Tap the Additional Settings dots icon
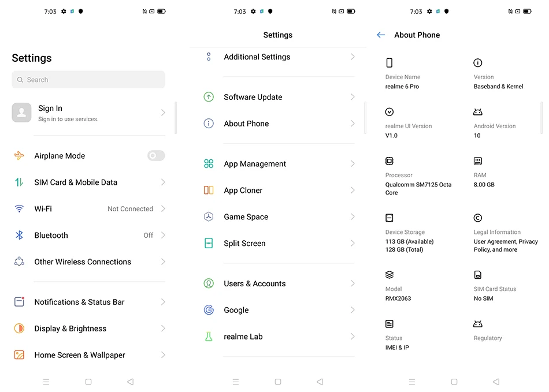 pos(209,57)
